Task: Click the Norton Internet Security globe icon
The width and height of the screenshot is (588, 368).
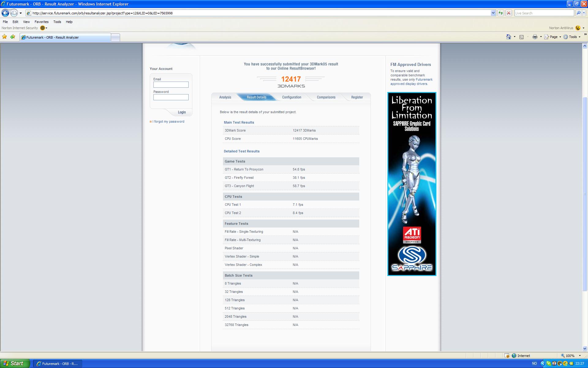Action: tap(43, 28)
